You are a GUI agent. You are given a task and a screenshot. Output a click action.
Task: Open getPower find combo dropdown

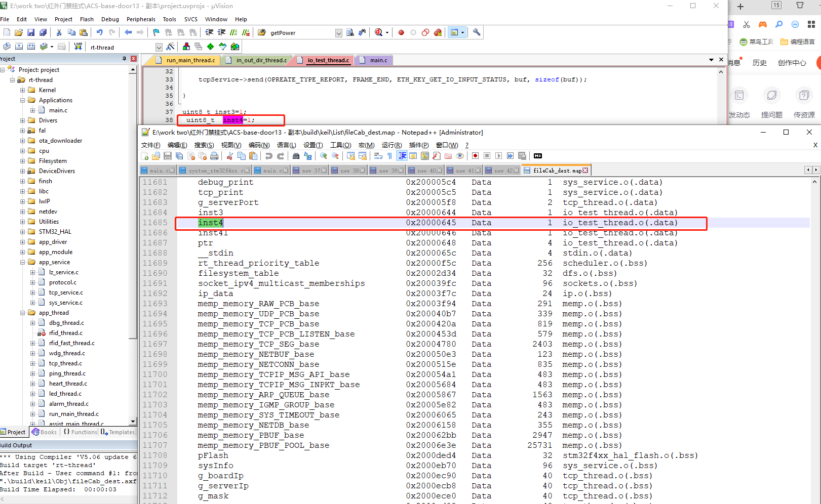tap(339, 33)
